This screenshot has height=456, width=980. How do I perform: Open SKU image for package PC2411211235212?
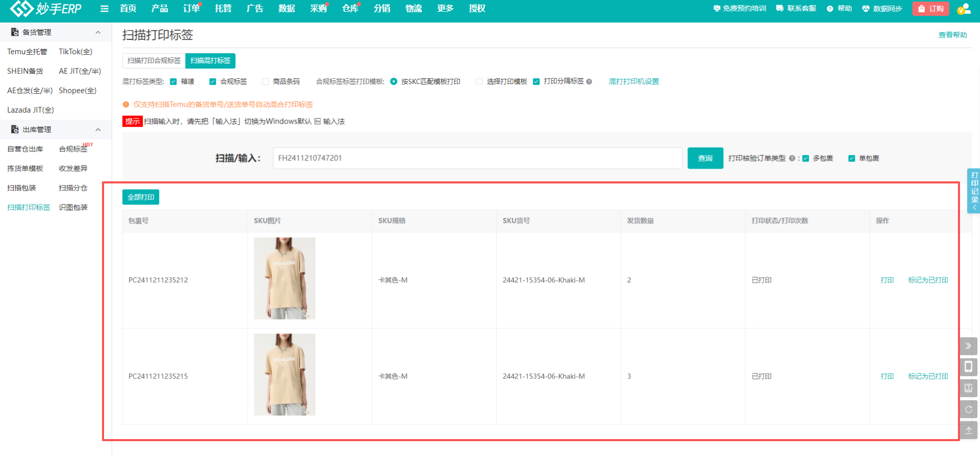pos(284,278)
